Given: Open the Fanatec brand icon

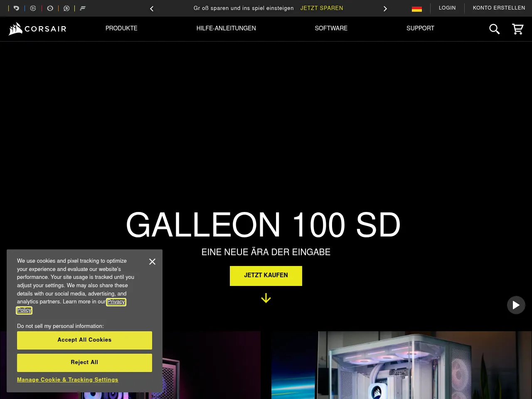Looking at the screenshot, I should coord(83,8).
